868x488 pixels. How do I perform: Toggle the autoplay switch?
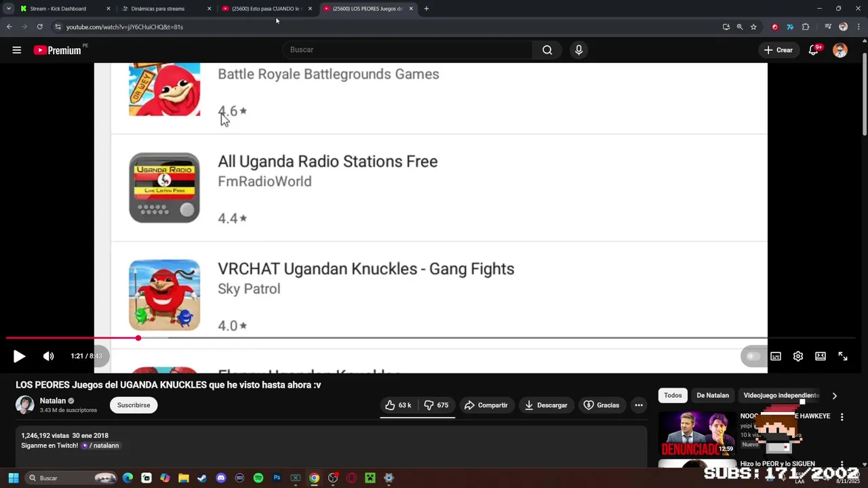click(x=753, y=357)
